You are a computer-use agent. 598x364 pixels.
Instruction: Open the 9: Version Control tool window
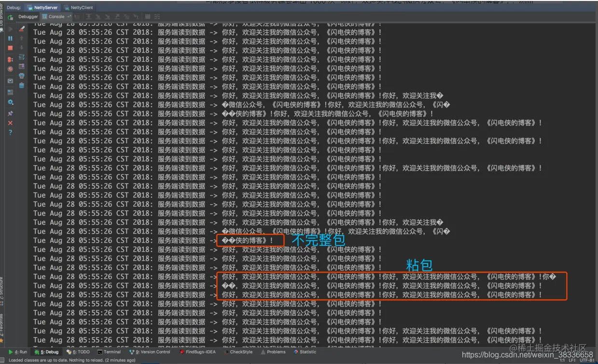[x=150, y=352]
